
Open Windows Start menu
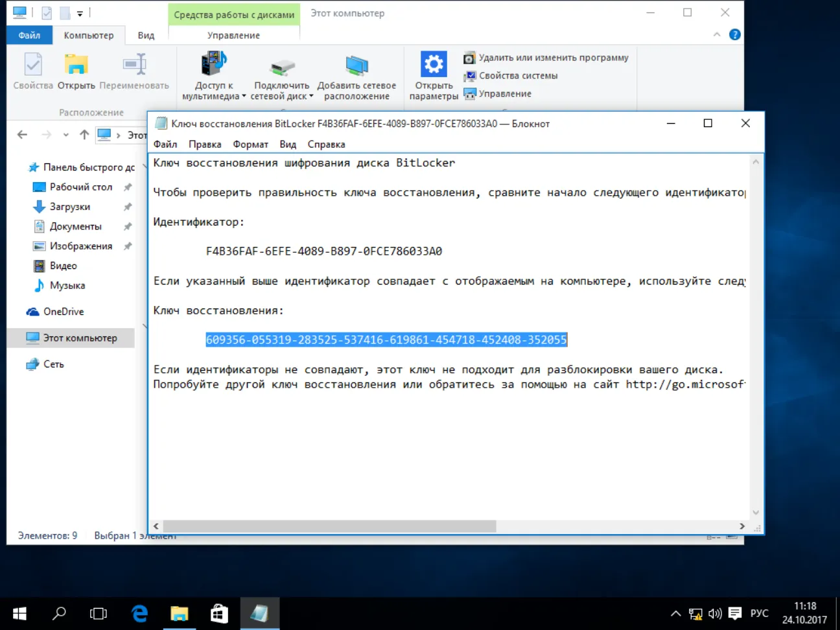click(x=19, y=613)
